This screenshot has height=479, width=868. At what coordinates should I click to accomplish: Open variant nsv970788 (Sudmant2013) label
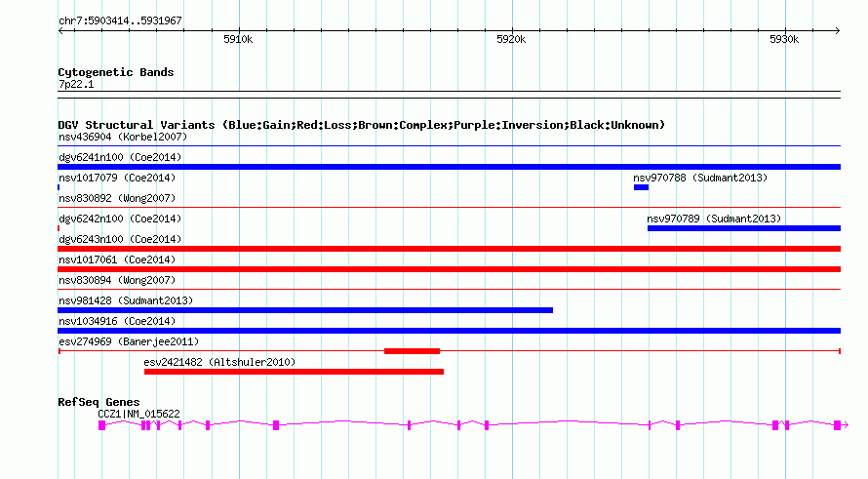[x=700, y=178]
